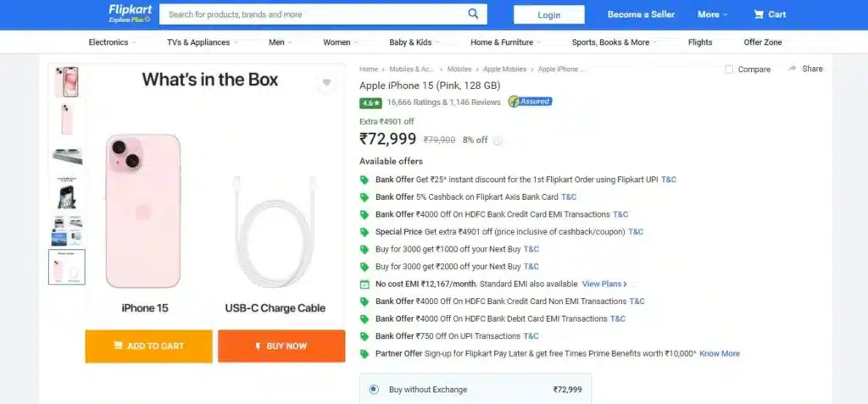The height and width of the screenshot is (404, 868).
Task: Open the Flights menu item
Action: (x=700, y=42)
